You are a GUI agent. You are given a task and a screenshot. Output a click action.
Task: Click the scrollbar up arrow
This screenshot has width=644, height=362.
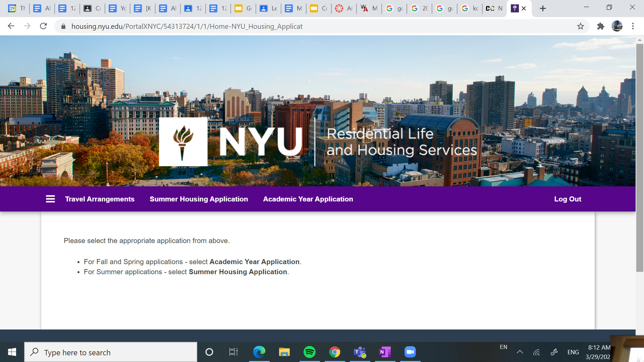pyautogui.click(x=640, y=40)
